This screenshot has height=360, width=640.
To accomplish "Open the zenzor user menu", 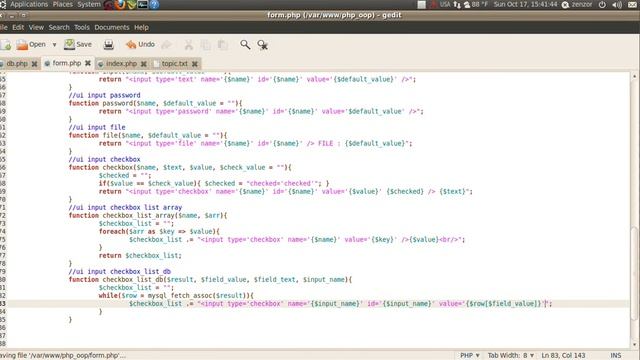I will coord(577,4).
